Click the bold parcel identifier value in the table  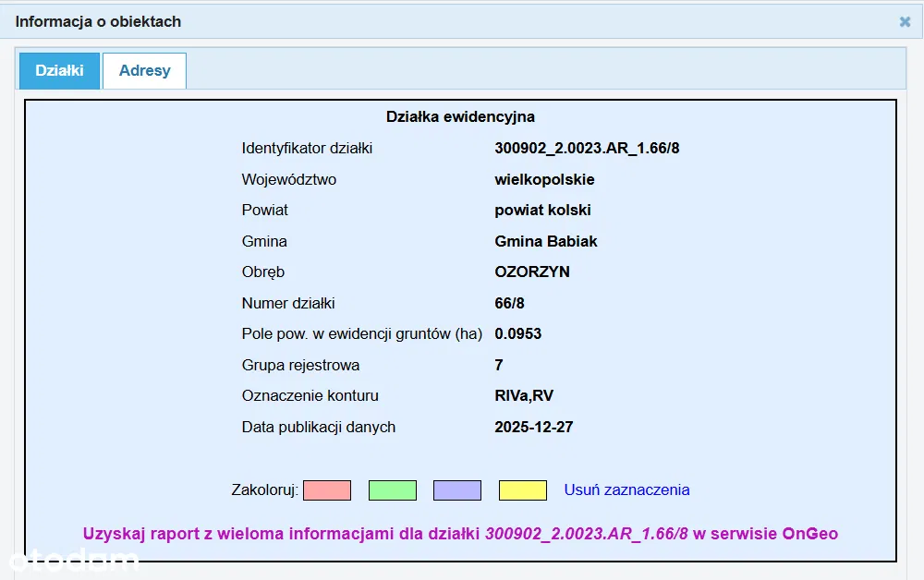(587, 149)
